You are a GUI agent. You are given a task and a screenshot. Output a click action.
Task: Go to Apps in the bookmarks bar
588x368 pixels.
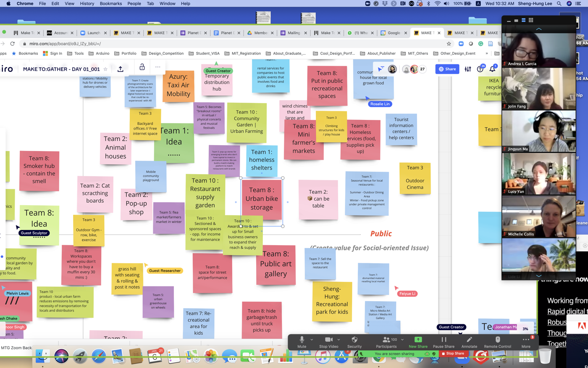[3, 53]
